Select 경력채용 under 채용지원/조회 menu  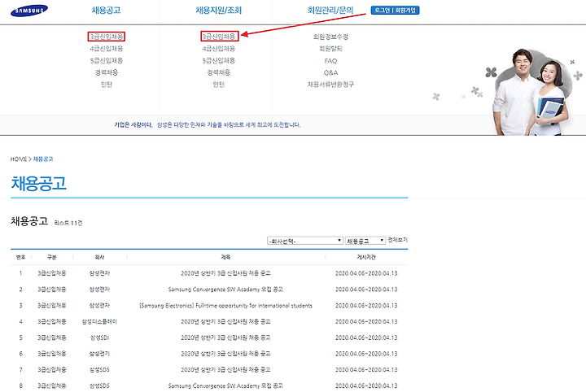[219, 72]
